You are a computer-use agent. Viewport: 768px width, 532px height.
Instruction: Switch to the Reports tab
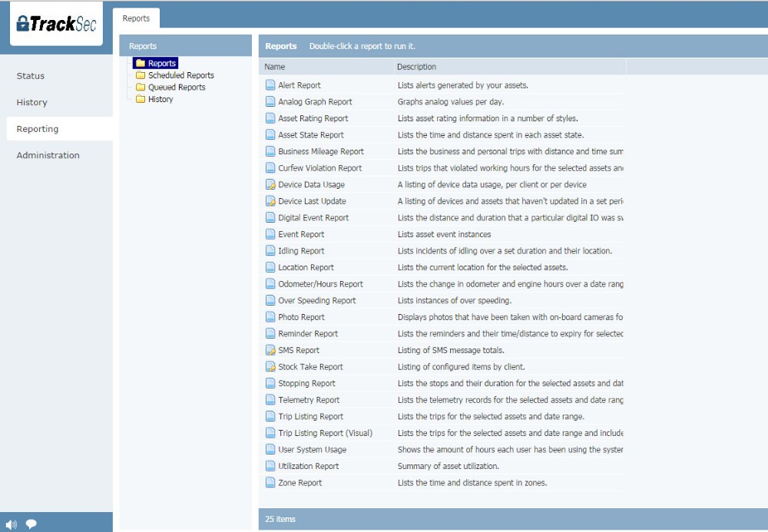(136, 18)
